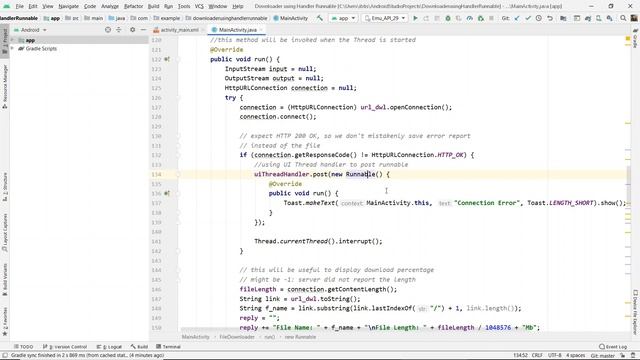
Task: Click the Debug app bug icon
Action: [448, 18]
